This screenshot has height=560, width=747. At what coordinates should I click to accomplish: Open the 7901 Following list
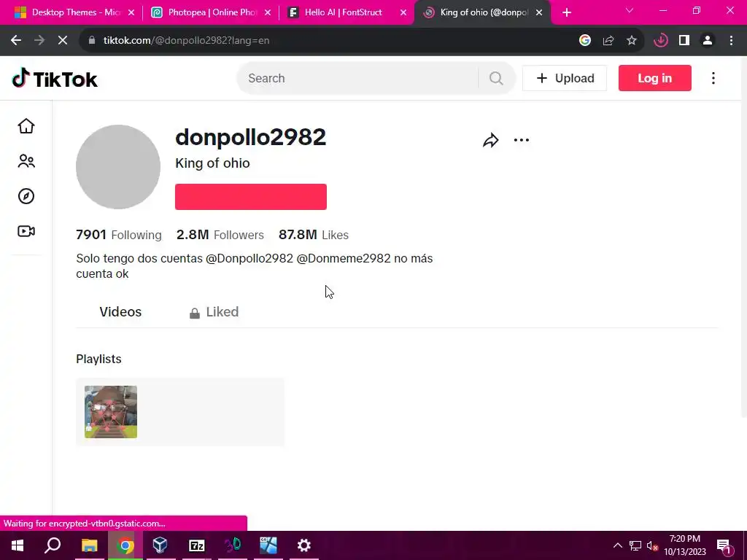point(119,235)
